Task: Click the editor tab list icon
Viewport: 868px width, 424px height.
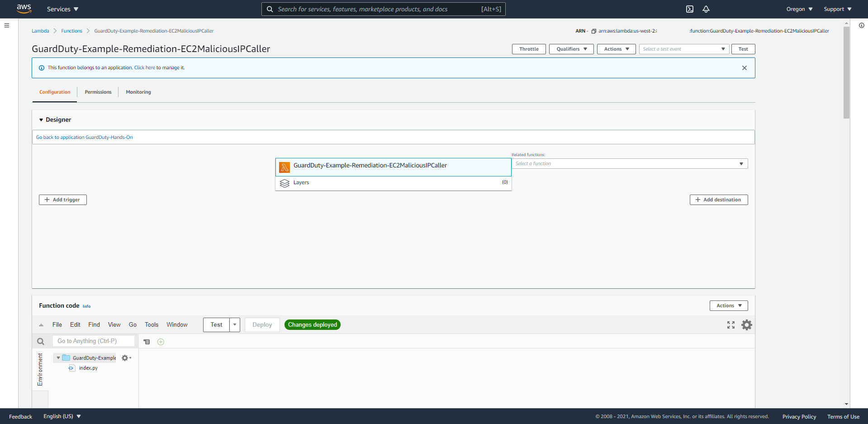Action: coord(147,342)
